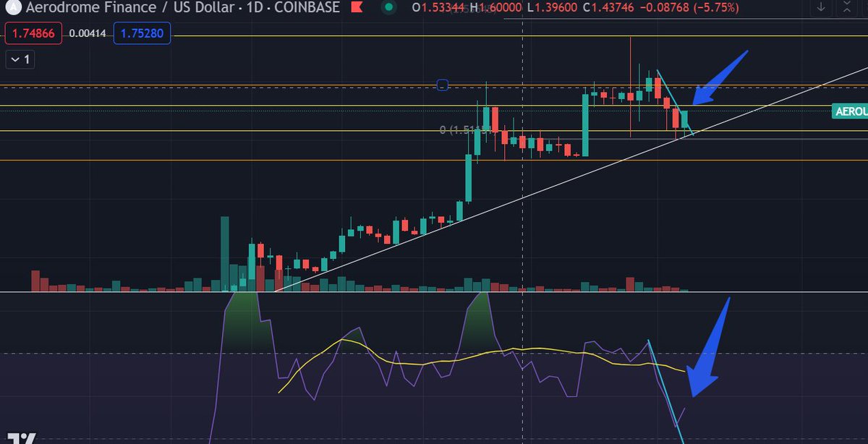Click the green AEROU price label on the right
868x444 pixels.
(x=851, y=111)
